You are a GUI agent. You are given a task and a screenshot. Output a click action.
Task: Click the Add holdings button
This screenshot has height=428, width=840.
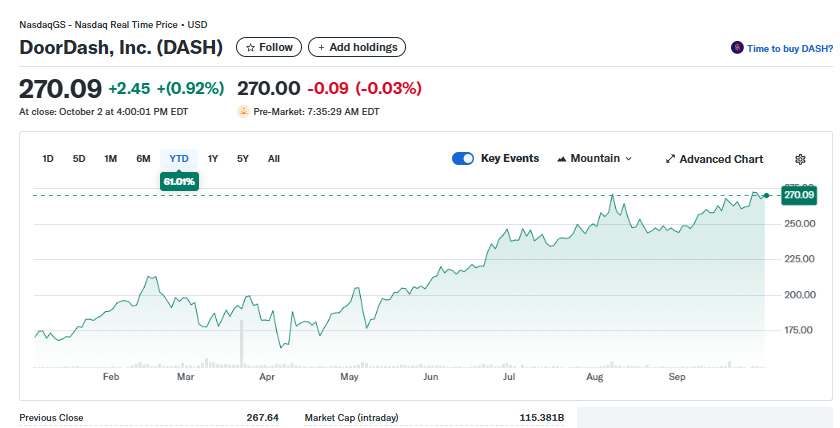click(x=357, y=47)
